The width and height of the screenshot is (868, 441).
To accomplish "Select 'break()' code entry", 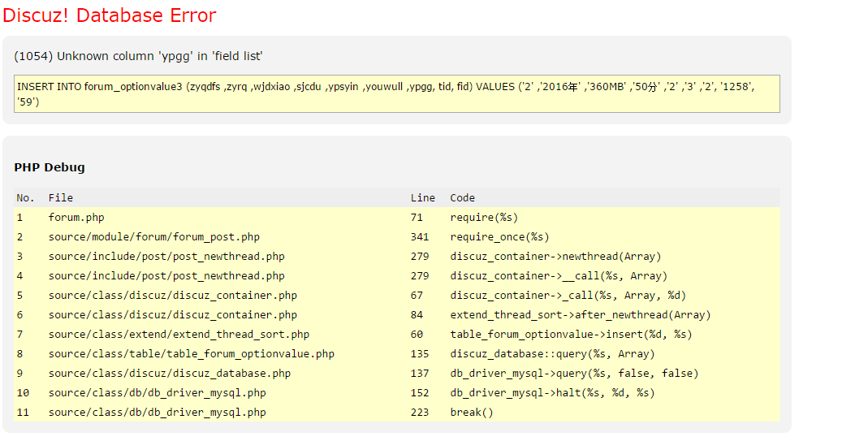I will point(472,413).
